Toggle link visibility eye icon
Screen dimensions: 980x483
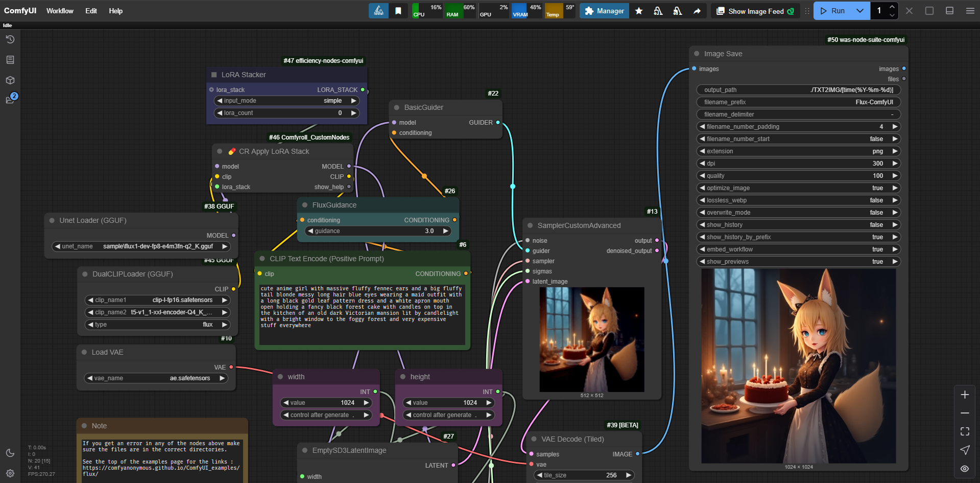click(965, 469)
